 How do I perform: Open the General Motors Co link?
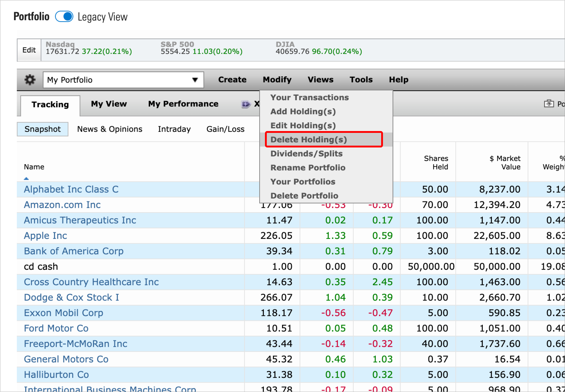click(x=66, y=359)
